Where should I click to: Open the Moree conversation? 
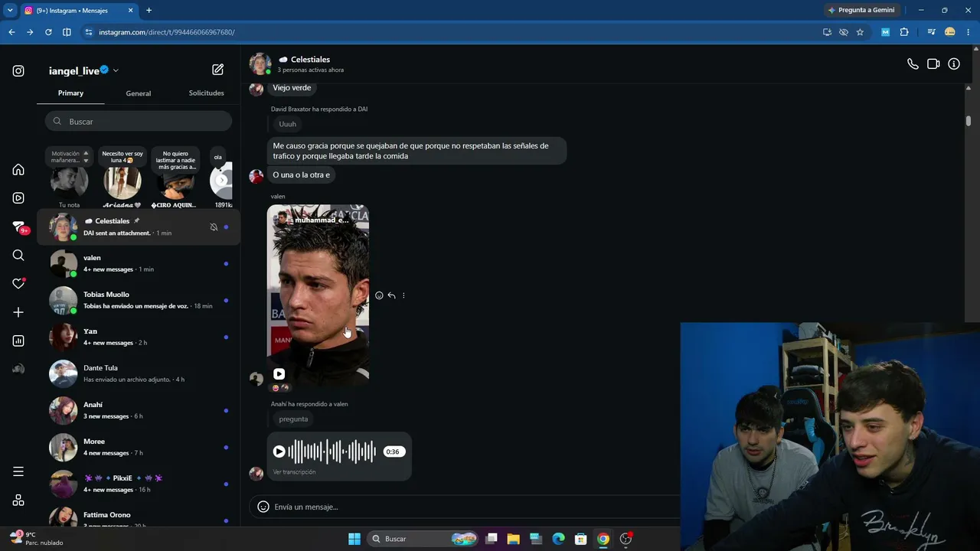pos(139,448)
